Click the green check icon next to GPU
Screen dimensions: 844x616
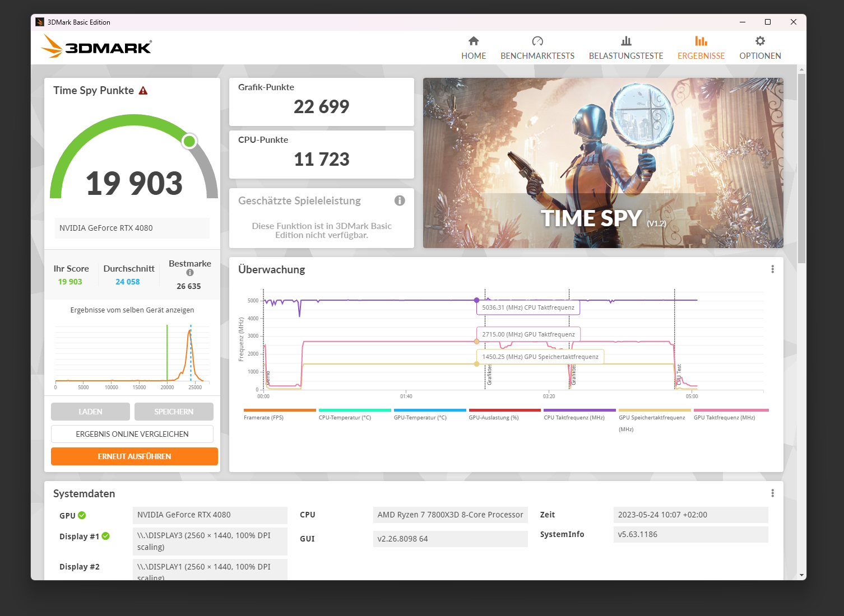pos(82,515)
